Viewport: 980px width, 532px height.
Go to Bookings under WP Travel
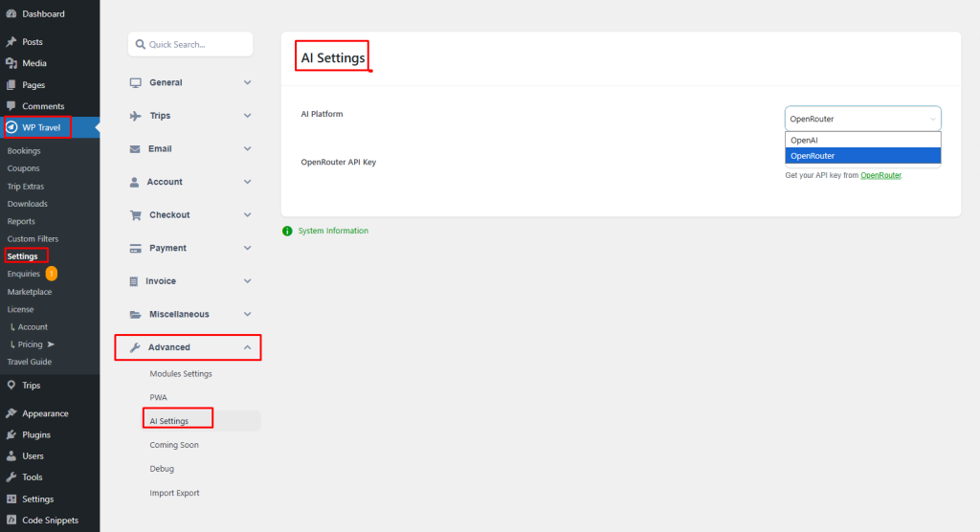pyautogui.click(x=24, y=150)
